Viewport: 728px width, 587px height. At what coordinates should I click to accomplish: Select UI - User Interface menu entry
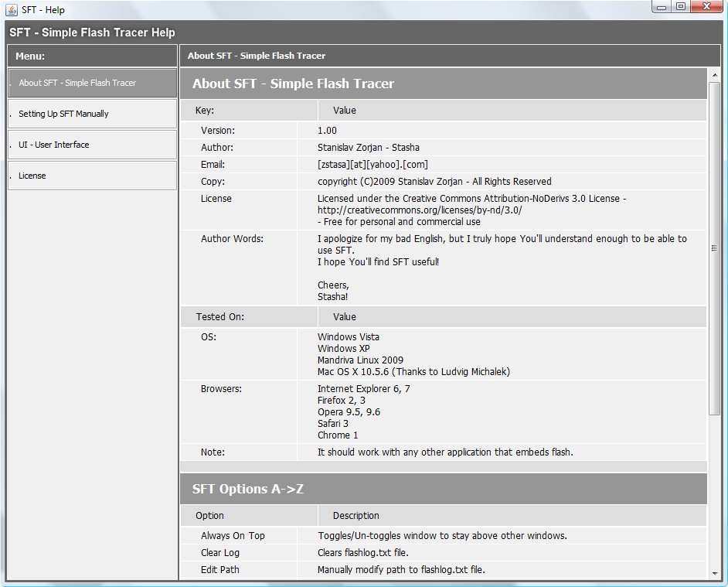pos(93,145)
